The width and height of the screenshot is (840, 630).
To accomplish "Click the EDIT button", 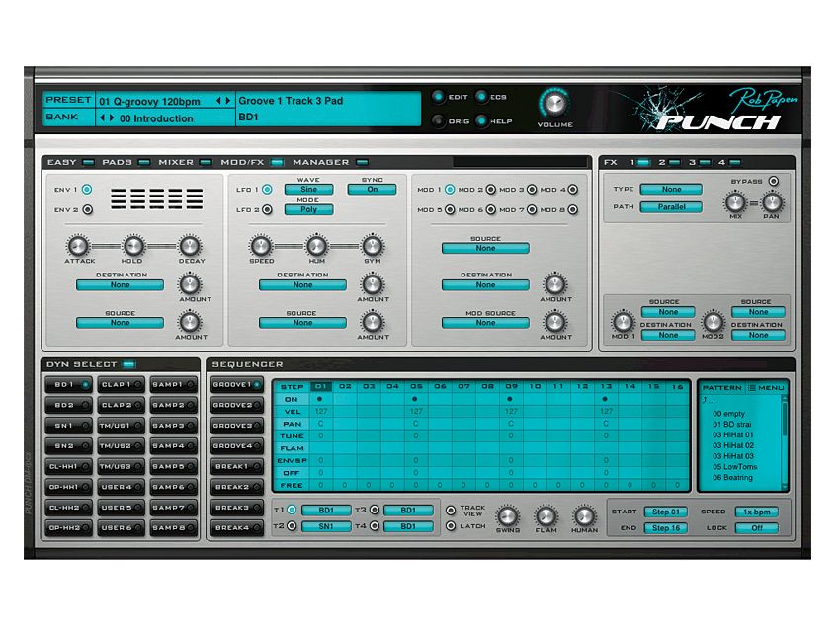I will tap(438, 97).
